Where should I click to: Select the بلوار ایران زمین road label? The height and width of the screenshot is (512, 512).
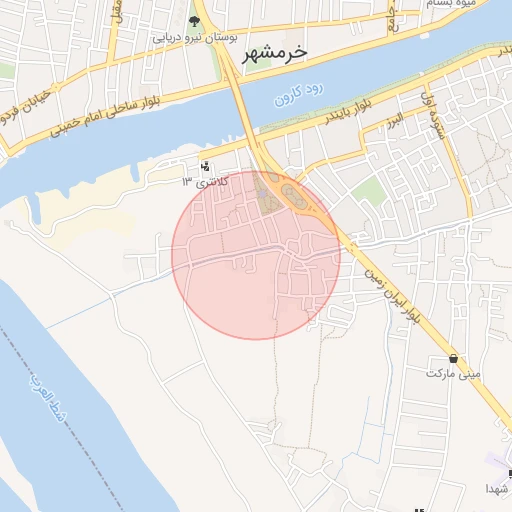tap(392, 296)
